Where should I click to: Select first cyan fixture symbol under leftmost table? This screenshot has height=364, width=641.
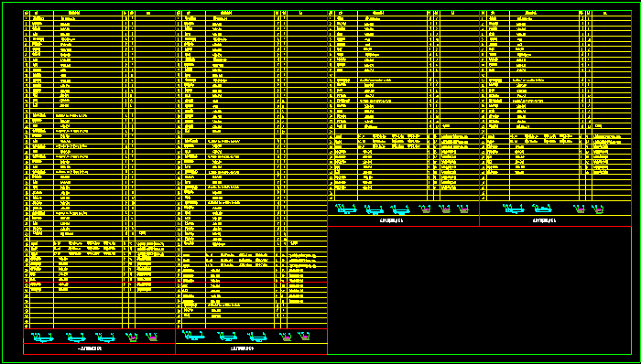point(42,337)
